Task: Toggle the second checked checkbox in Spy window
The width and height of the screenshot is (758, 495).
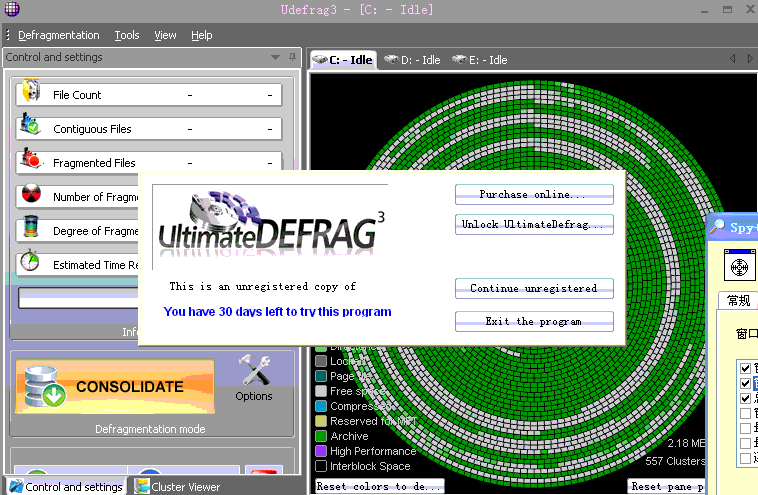Action: [745, 383]
